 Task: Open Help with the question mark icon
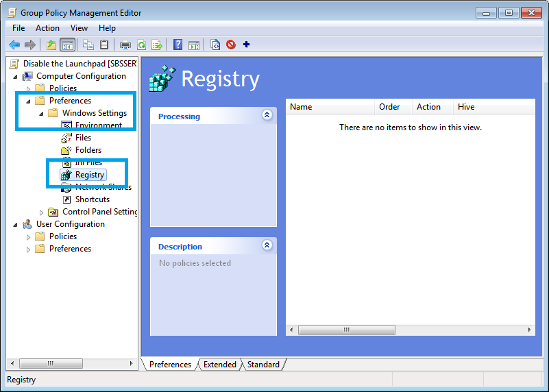point(178,45)
